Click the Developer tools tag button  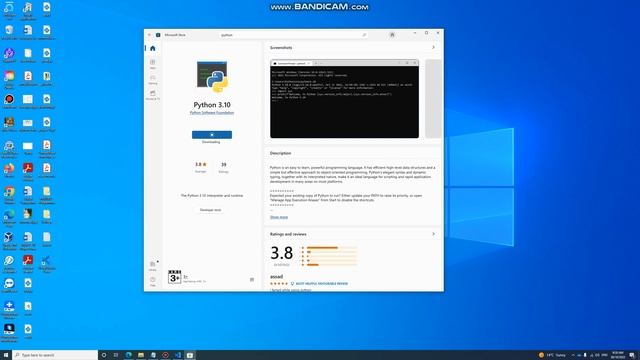click(210, 210)
